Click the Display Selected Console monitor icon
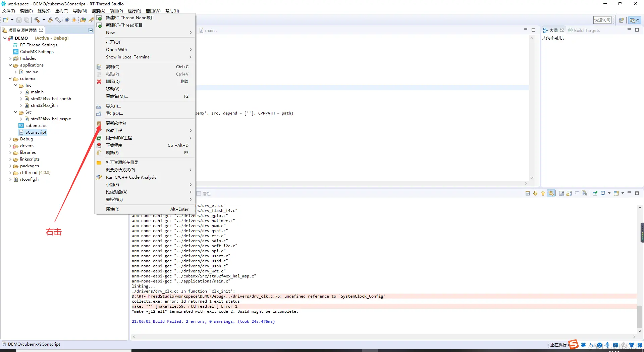This screenshot has width=644, height=352. coord(603,193)
